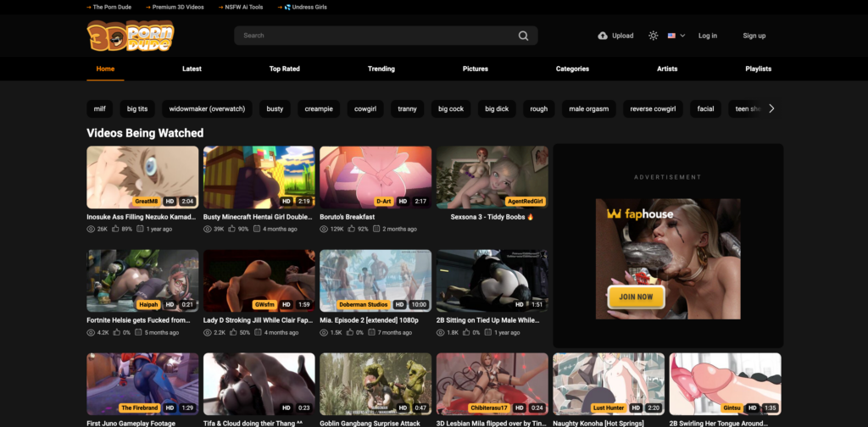Viewport: 868px width, 427px height.
Task: Click the Haipah artist badge
Action: [148, 305]
